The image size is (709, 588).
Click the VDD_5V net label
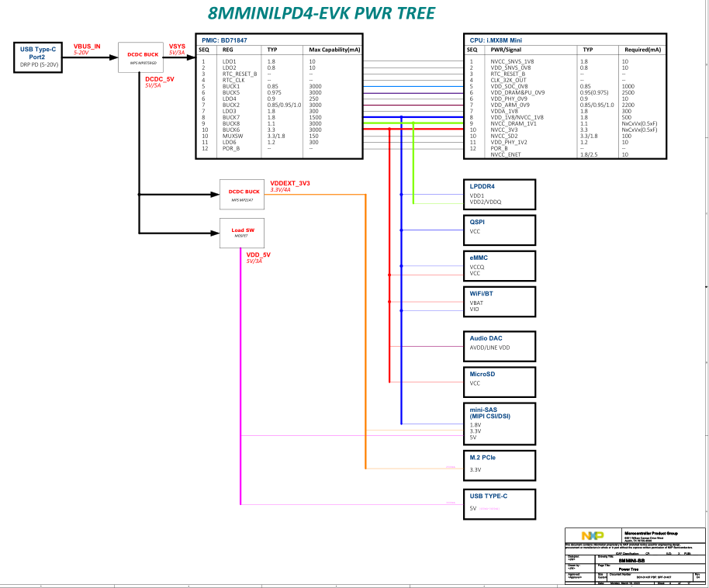pyautogui.click(x=258, y=254)
